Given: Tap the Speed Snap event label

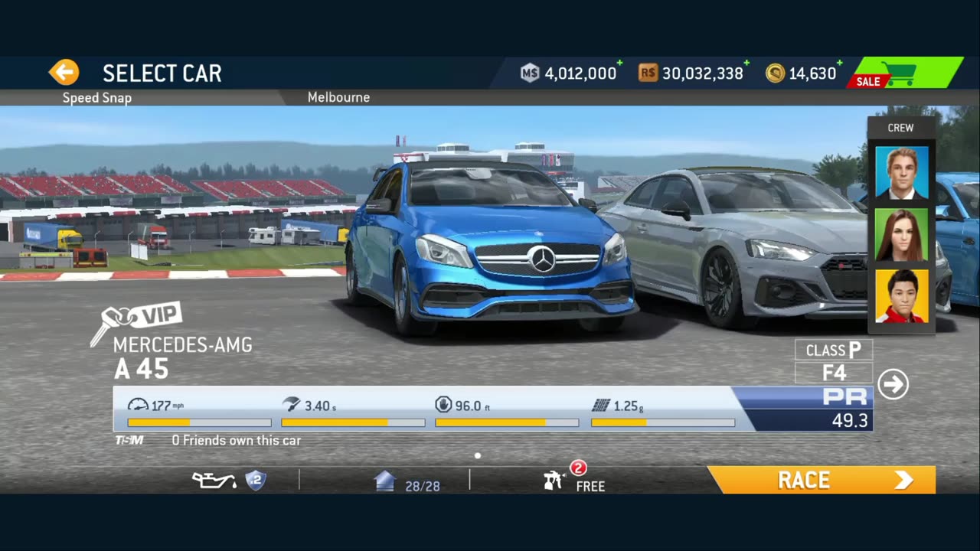Looking at the screenshot, I should 97,98.
